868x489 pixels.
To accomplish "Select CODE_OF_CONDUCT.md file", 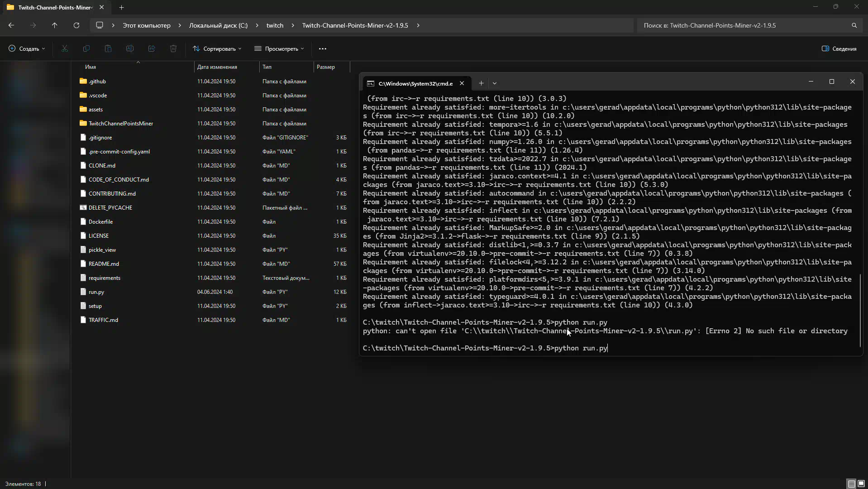I will coord(119,179).
